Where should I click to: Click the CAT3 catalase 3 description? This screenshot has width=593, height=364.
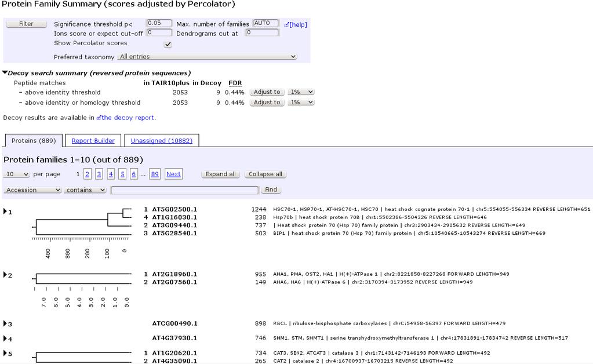(381, 353)
